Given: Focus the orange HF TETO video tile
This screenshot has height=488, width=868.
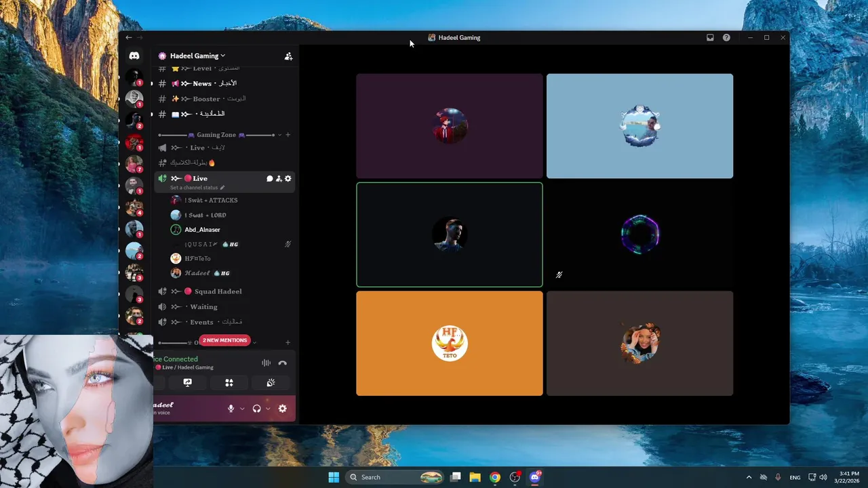Looking at the screenshot, I should [x=450, y=344].
